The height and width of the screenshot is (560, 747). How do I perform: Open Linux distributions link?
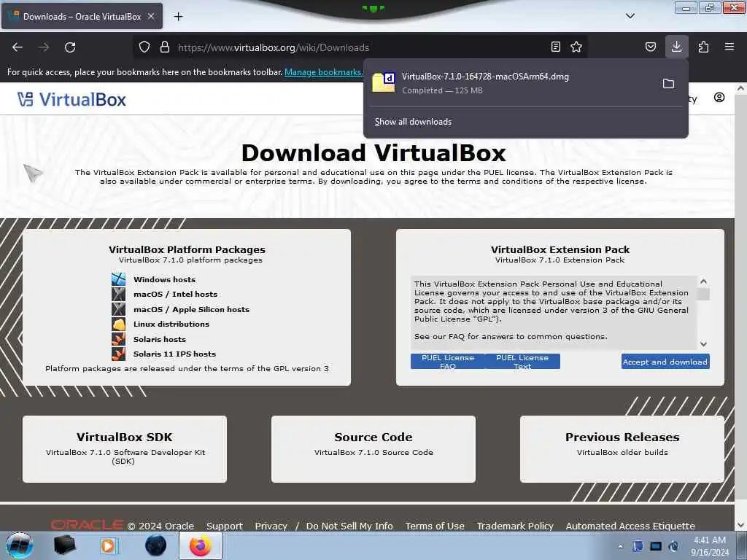171,324
